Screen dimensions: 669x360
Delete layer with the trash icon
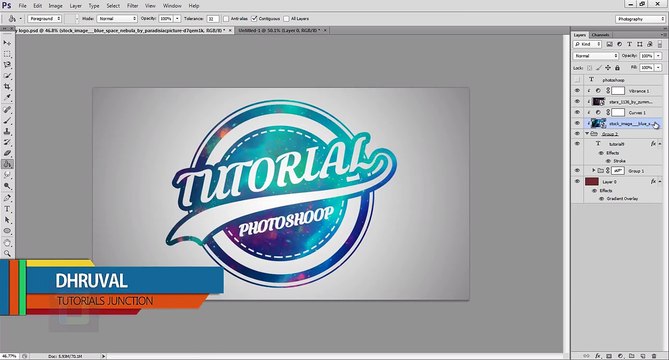[x=654, y=356]
